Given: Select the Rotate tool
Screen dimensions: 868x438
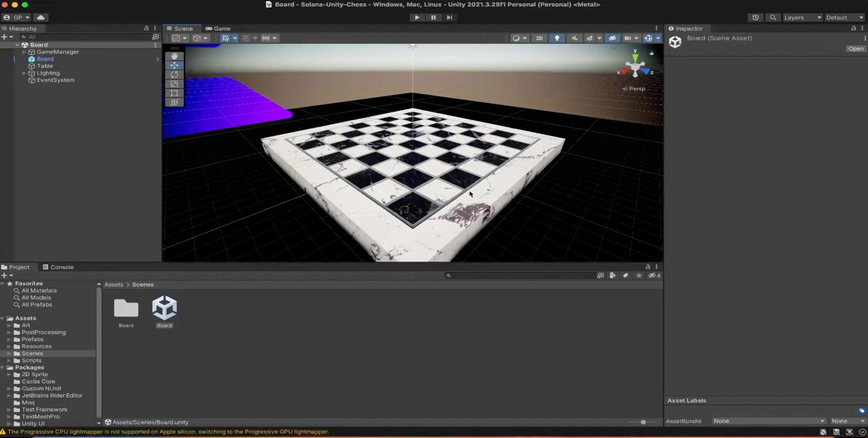Looking at the screenshot, I should [174, 74].
